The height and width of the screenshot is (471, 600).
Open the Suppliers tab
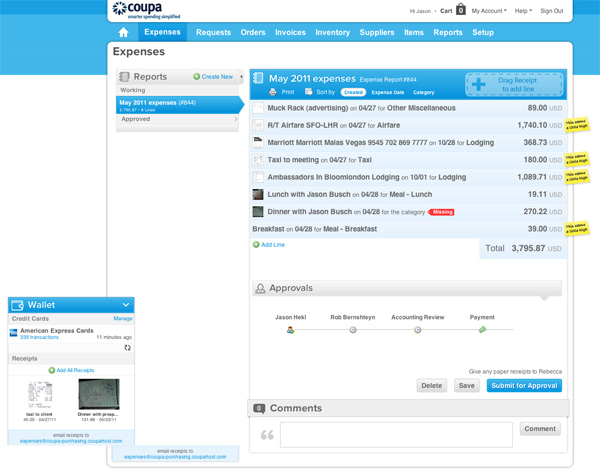click(x=377, y=33)
